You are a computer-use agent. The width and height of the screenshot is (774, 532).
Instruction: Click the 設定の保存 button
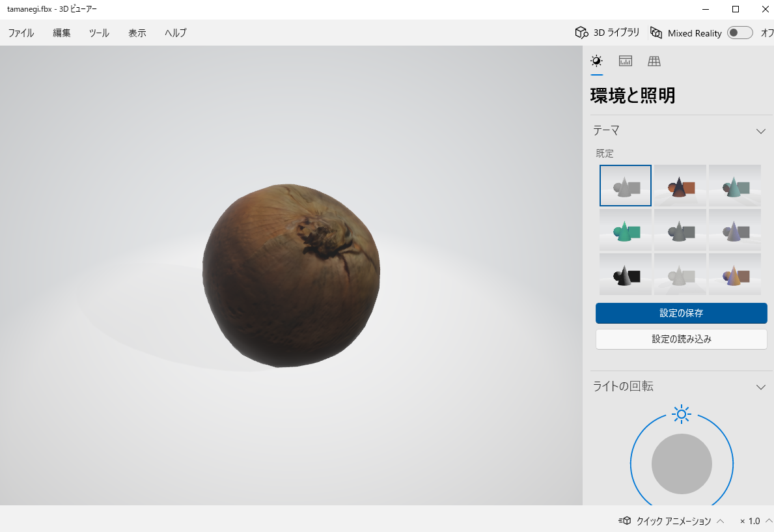pos(681,313)
